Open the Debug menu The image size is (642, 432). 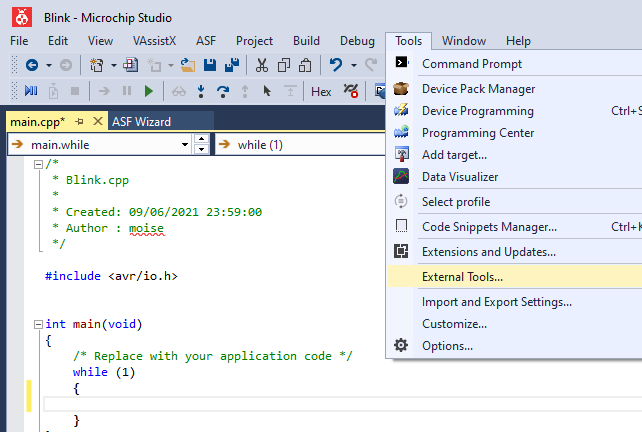tap(357, 41)
